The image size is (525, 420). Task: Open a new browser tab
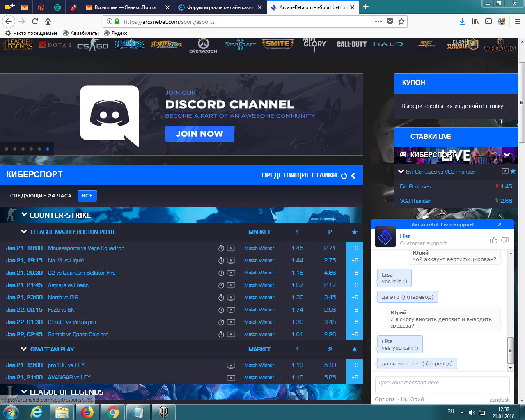(366, 7)
